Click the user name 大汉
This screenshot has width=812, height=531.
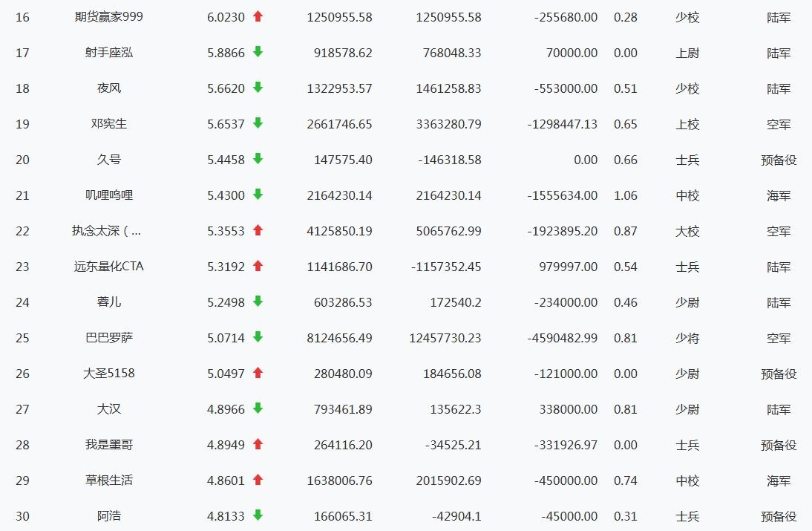109,409
